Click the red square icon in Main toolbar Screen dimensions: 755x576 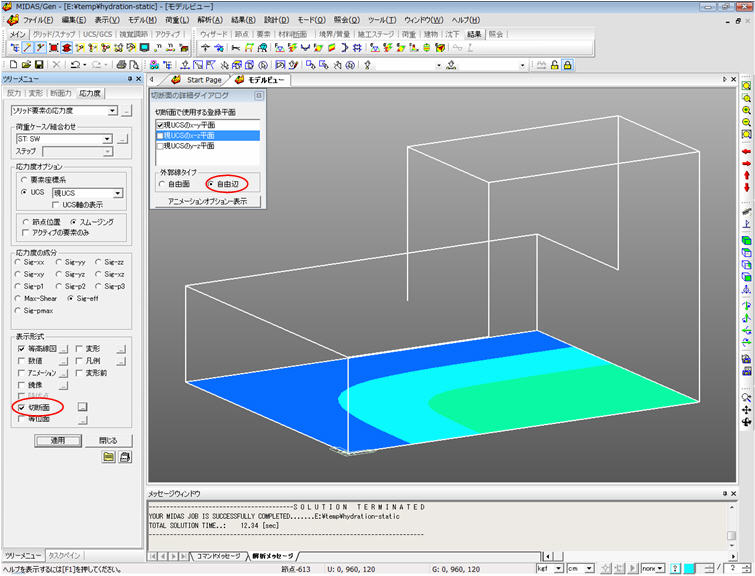[x=53, y=48]
